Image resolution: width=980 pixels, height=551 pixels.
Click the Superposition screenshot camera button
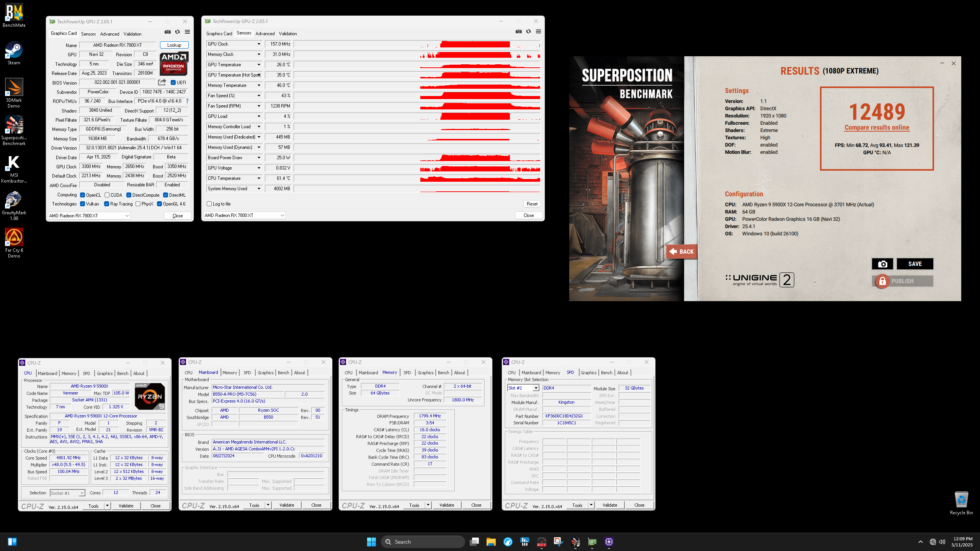pos(882,264)
